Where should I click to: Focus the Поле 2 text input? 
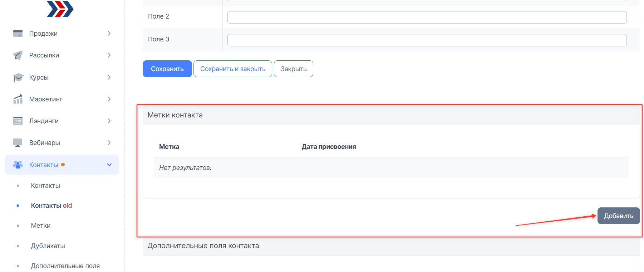427,17
